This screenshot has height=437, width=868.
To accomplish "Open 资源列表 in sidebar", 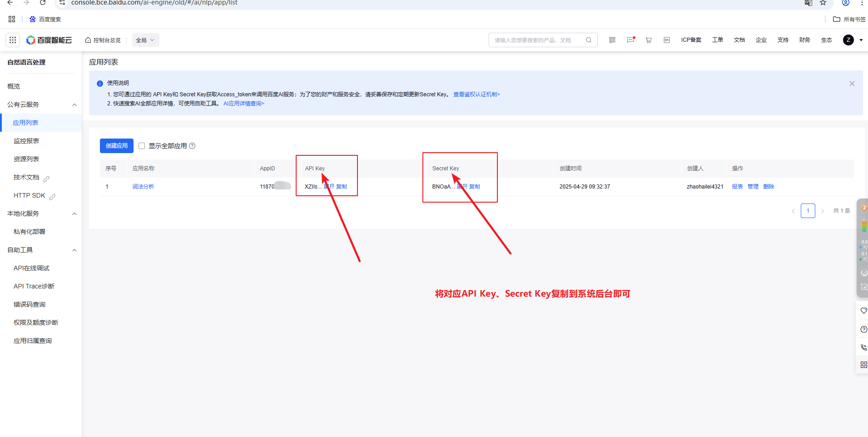I will [26, 159].
